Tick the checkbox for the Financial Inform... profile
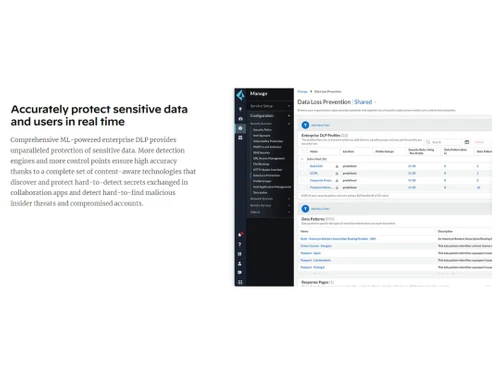Viewport: 500px width, 375px height. coord(303,188)
